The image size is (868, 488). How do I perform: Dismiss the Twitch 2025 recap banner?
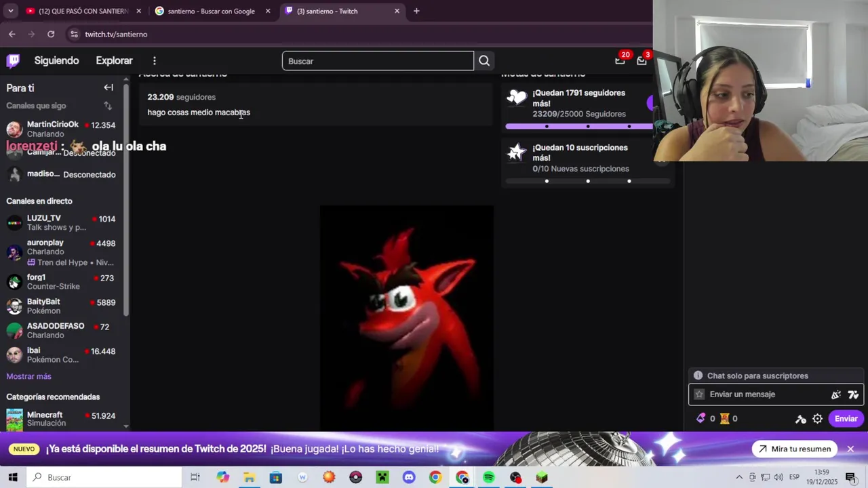850,449
